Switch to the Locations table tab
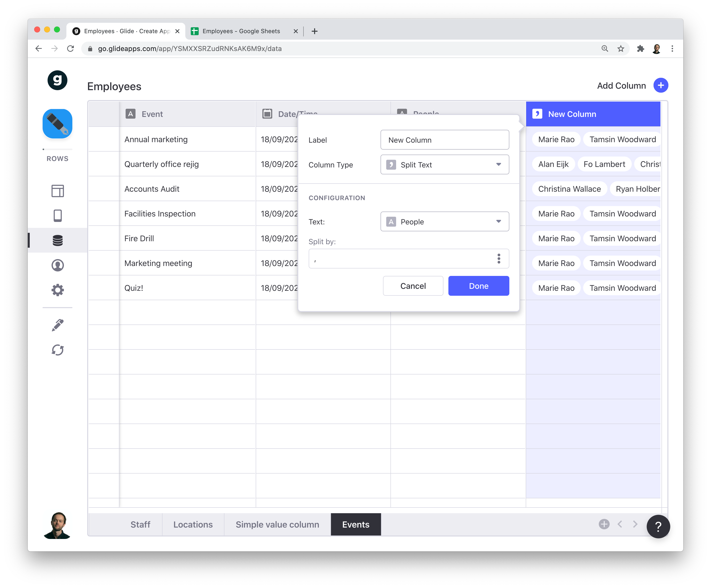 pyautogui.click(x=193, y=524)
